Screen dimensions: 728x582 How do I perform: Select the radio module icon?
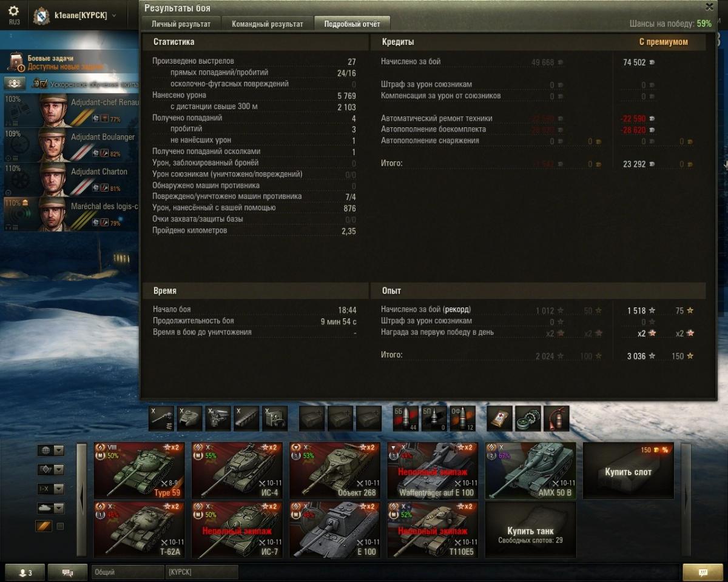click(x=275, y=418)
